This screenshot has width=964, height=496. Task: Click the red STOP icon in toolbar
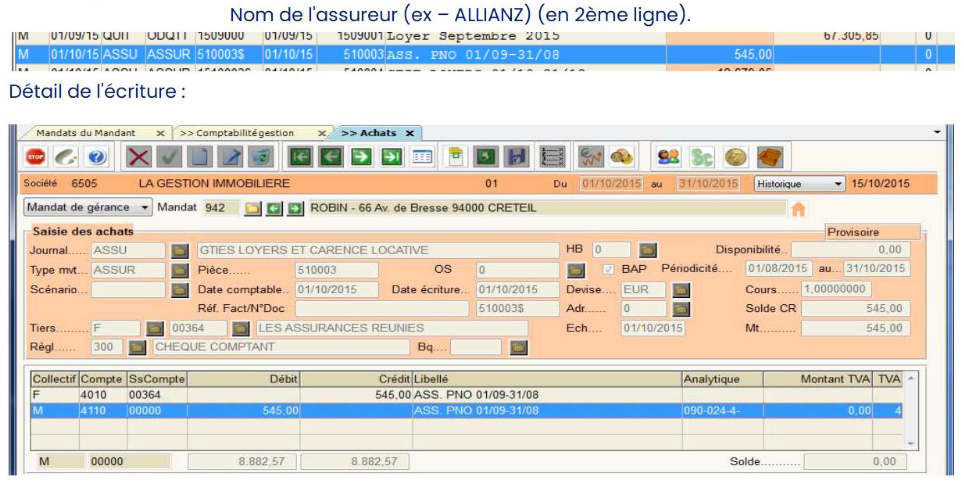coord(36,157)
